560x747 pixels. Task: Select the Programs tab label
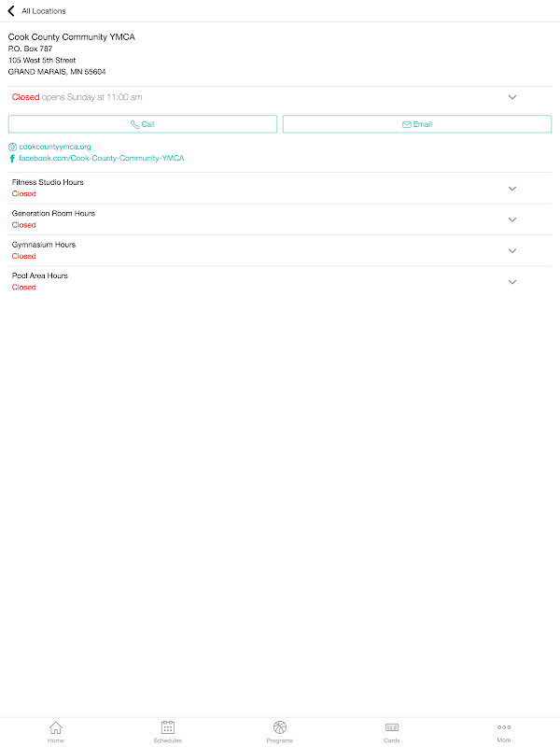click(280, 740)
